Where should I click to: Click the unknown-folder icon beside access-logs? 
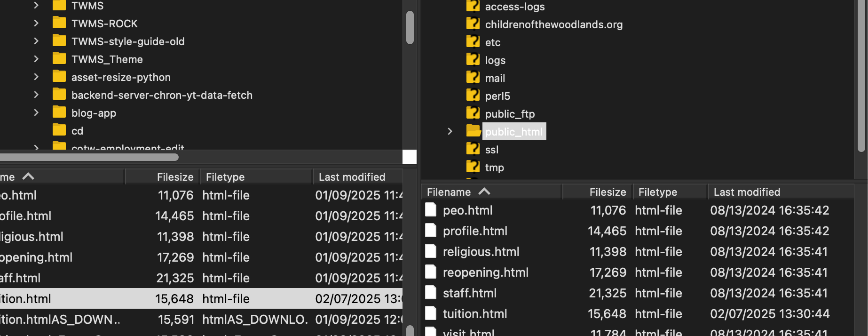(x=473, y=6)
